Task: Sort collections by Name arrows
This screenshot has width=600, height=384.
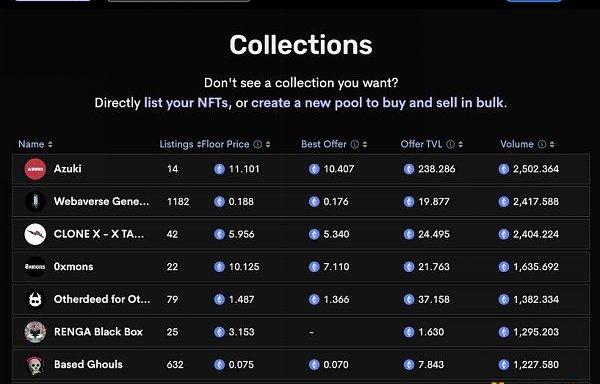Action: [x=50, y=144]
